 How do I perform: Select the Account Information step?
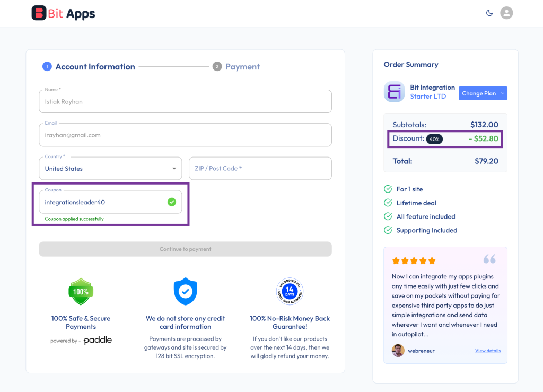pyautogui.click(x=89, y=67)
